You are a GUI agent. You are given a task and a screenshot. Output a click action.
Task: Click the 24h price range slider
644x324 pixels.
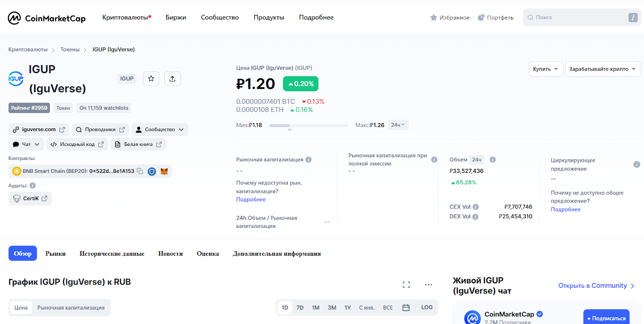(308, 126)
